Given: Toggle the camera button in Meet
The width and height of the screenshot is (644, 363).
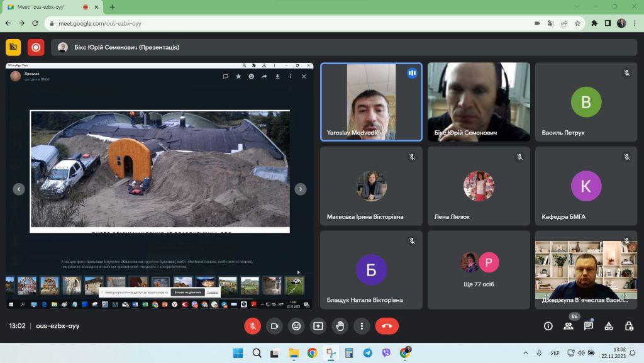Looking at the screenshot, I should tap(274, 326).
